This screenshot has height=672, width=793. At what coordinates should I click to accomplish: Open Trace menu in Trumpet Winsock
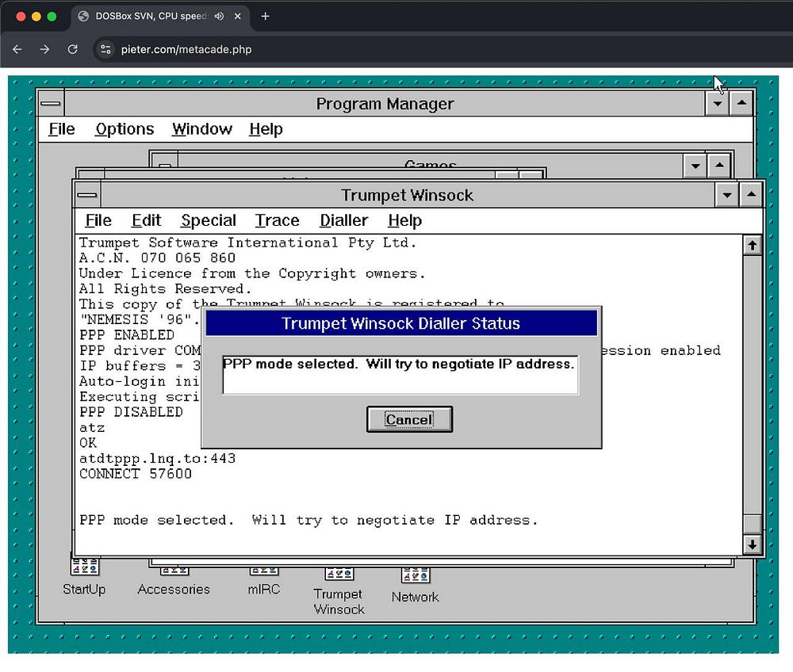pyautogui.click(x=277, y=221)
